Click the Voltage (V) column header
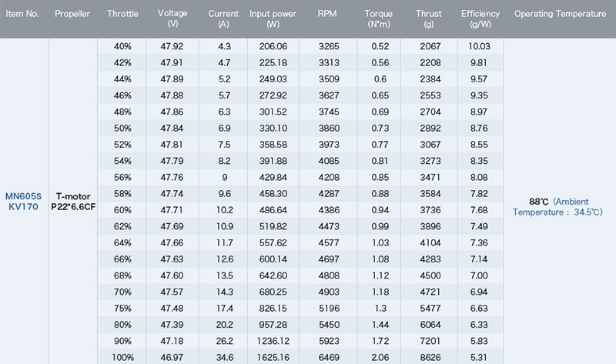 [x=172, y=18]
